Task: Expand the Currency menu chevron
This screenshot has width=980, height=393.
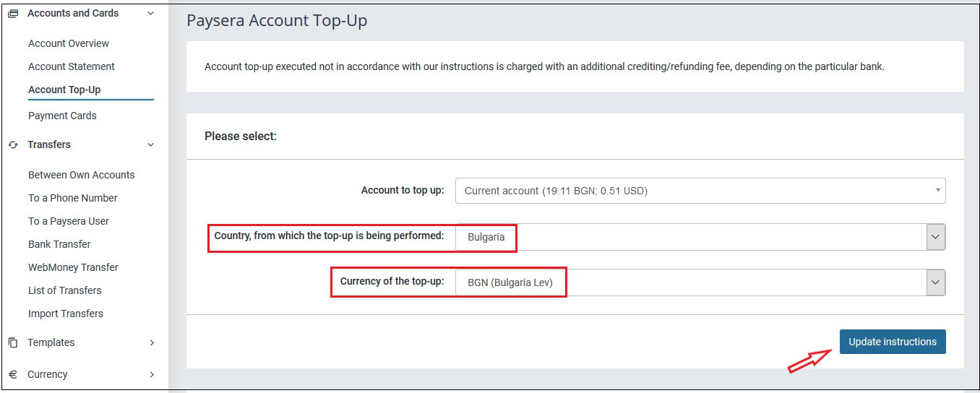Action: 152,374
